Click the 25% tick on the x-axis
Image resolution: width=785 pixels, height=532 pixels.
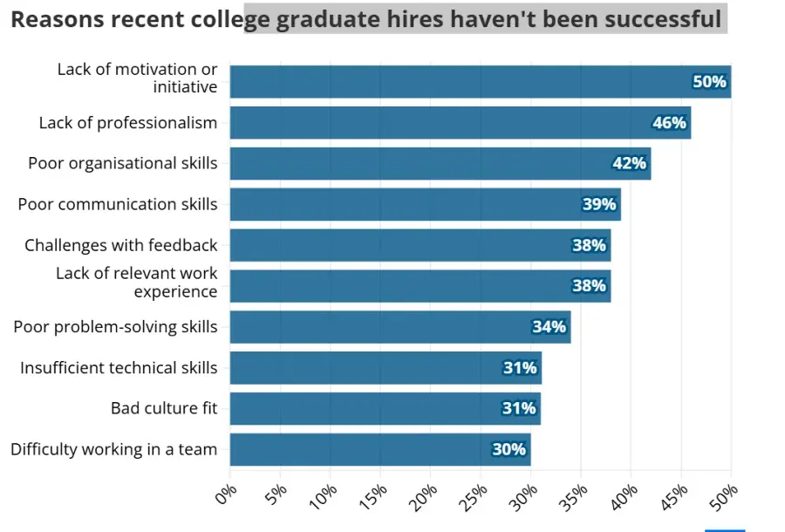click(473, 496)
